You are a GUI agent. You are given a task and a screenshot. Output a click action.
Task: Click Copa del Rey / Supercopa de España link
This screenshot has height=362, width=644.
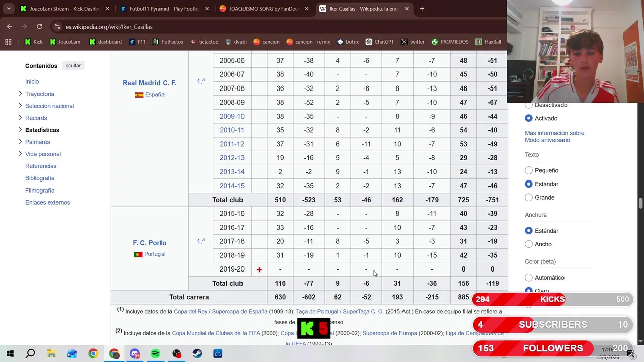220,312
